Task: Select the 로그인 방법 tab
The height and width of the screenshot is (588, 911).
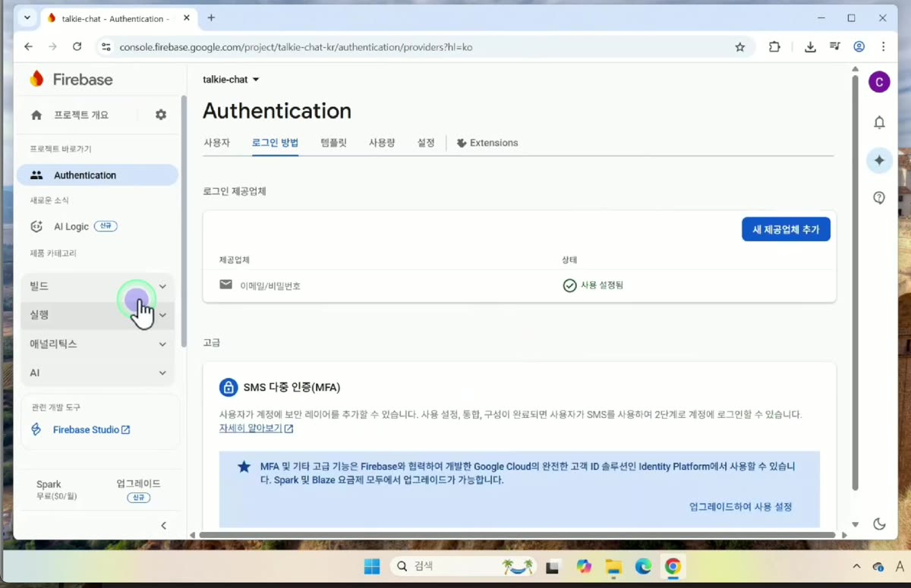Action: (x=275, y=143)
